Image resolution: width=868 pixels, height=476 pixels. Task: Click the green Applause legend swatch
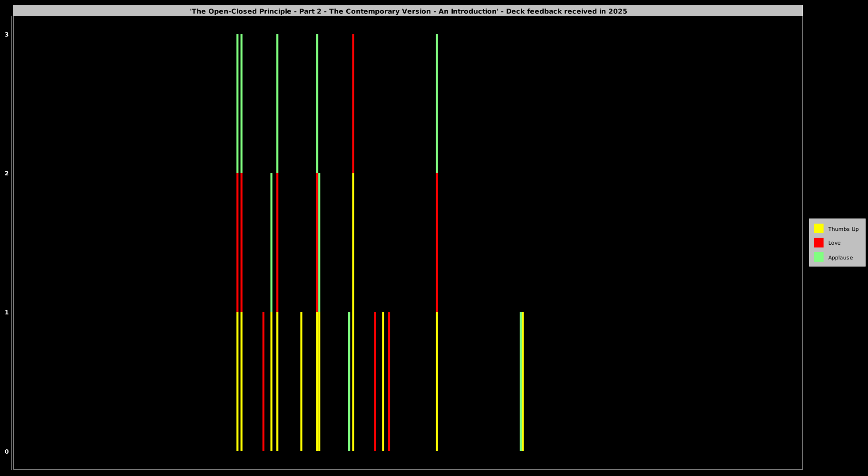pyautogui.click(x=819, y=257)
